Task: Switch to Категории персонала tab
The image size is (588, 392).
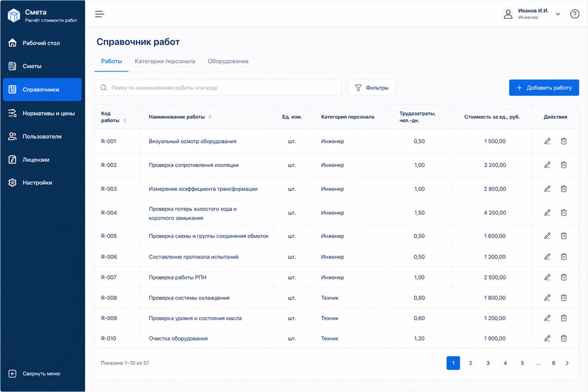Action: pos(165,61)
